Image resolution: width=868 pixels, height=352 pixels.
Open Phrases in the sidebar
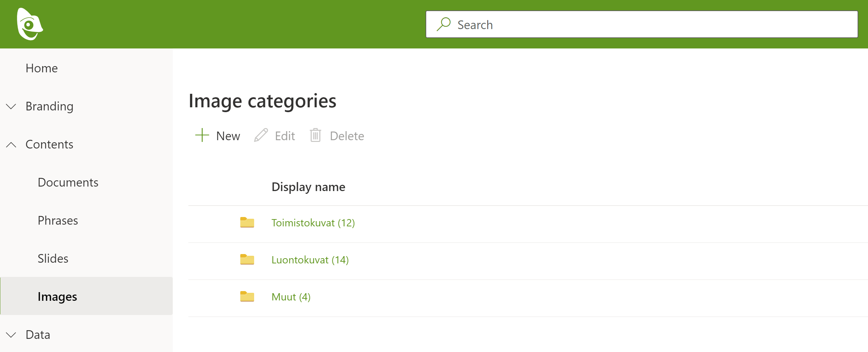pos(58,220)
